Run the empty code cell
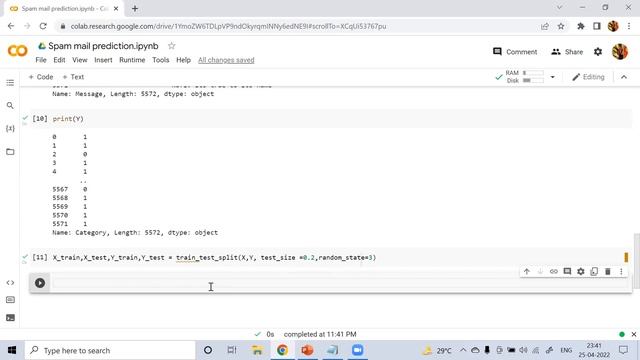 (40, 283)
